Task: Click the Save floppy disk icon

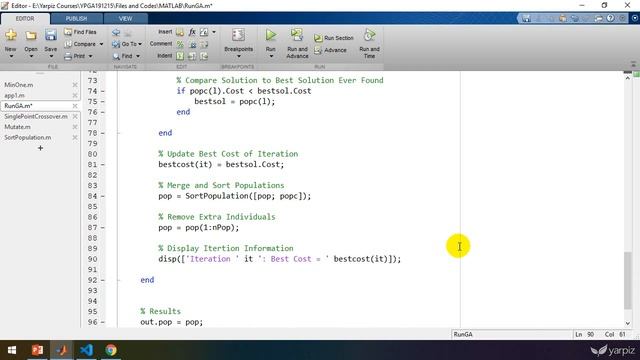Action: 51,35
